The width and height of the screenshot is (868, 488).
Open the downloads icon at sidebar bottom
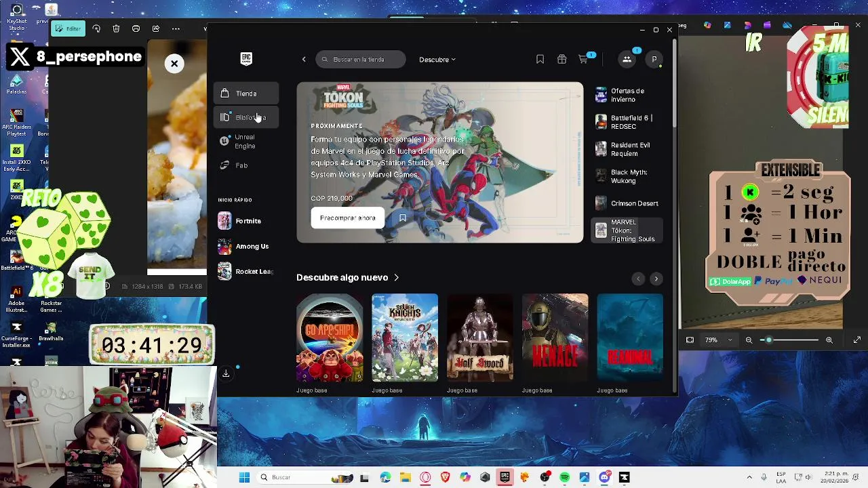[226, 373]
